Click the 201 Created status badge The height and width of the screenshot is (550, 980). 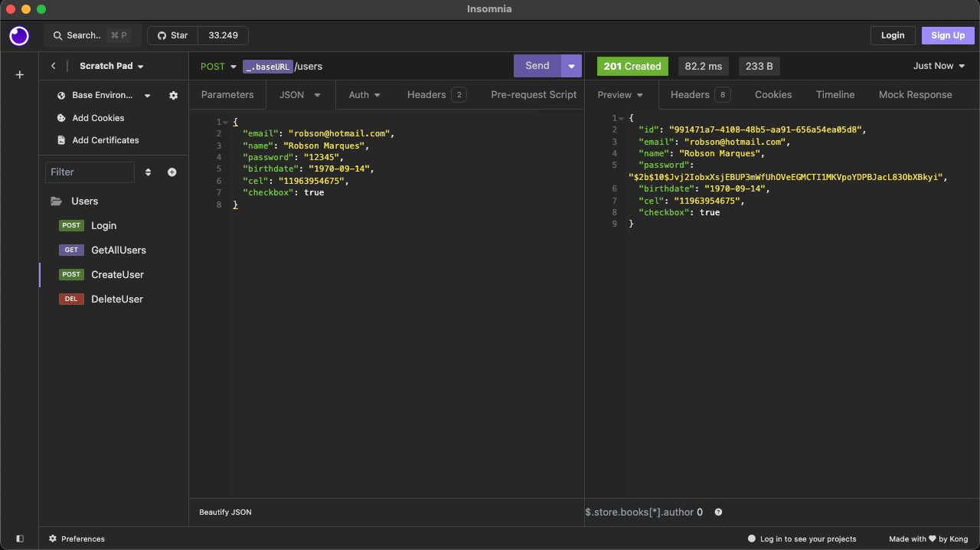tap(632, 66)
